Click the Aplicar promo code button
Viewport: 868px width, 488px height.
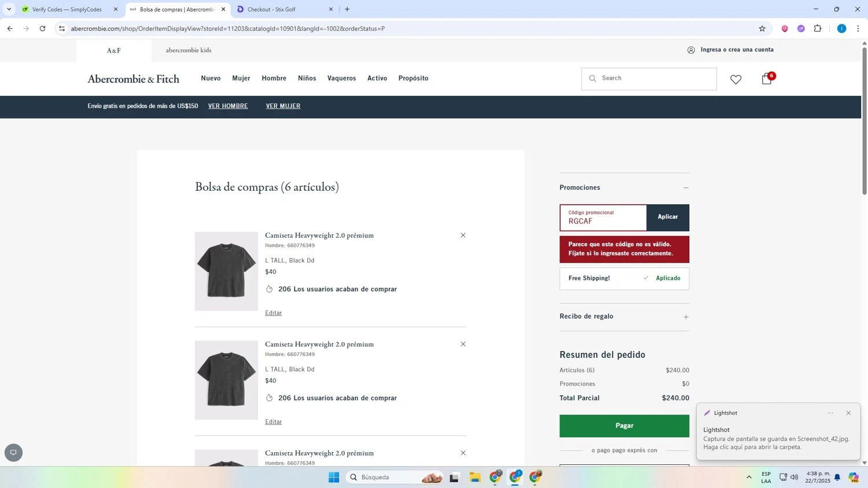tap(668, 217)
